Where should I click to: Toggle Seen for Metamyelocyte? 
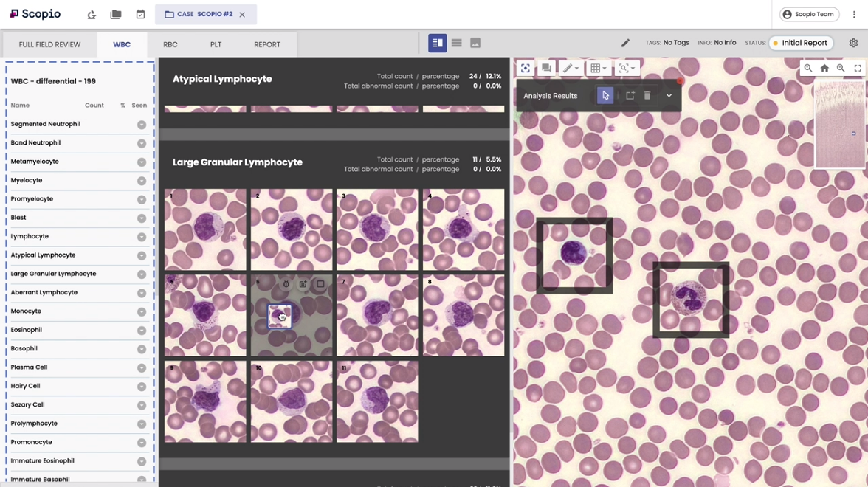[x=142, y=162]
